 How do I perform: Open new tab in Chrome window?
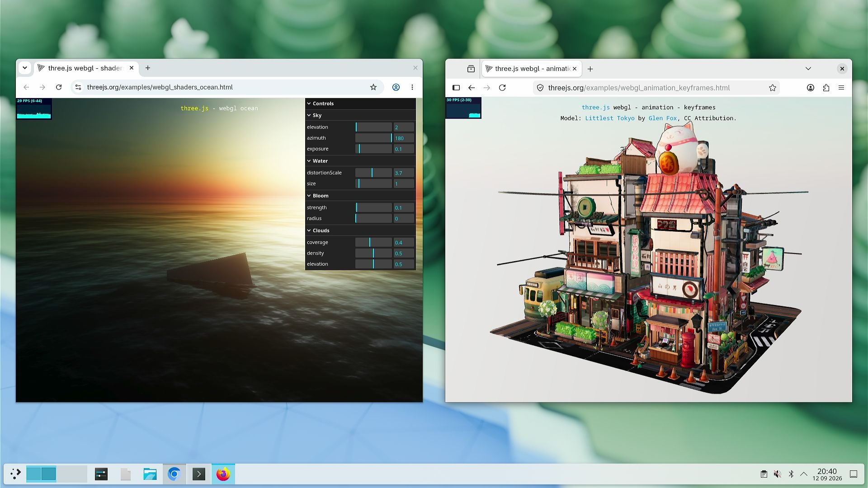[148, 68]
